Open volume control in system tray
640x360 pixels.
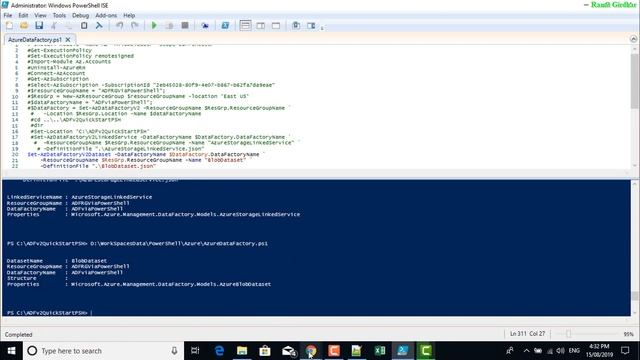click(560, 351)
